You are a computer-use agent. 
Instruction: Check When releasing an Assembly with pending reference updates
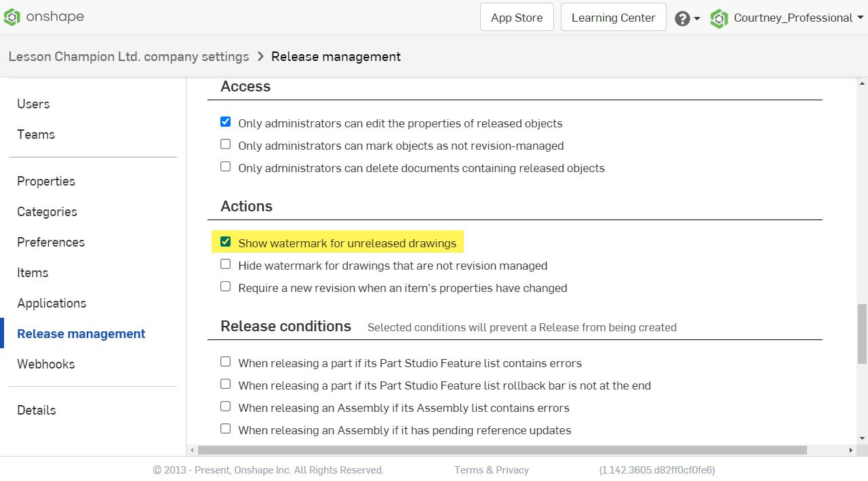point(225,428)
